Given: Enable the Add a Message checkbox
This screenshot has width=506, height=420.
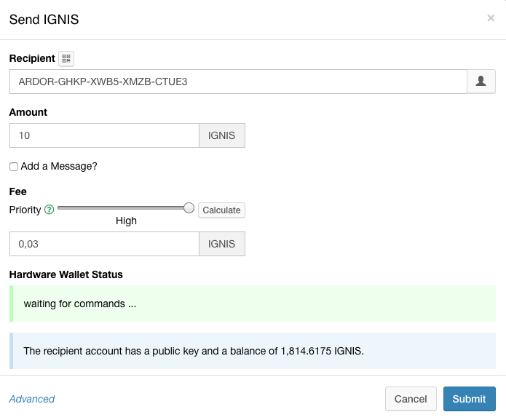Looking at the screenshot, I should [x=14, y=167].
